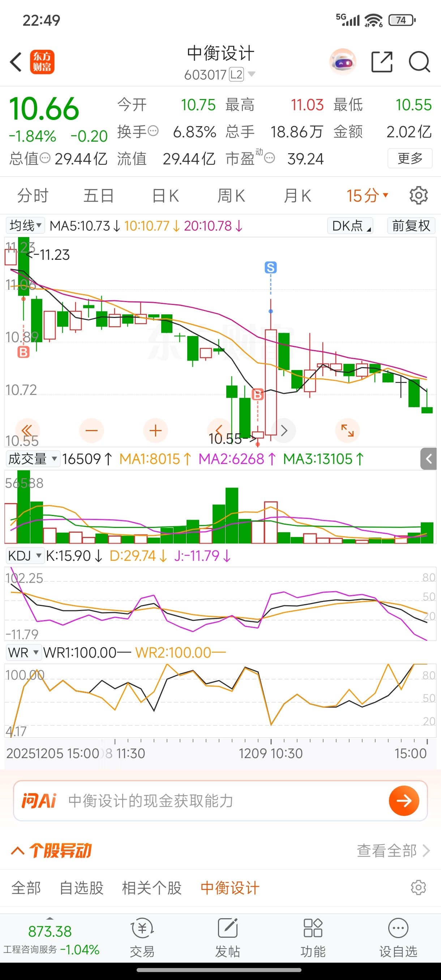441x980 pixels.
Task: Tap the 中衡设计 stock title
Action: pos(220,53)
